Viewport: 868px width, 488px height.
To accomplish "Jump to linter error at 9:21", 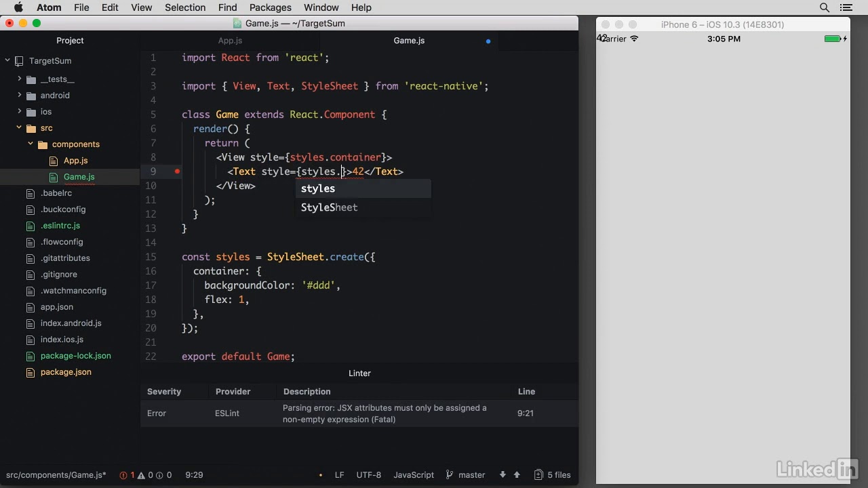I will point(526,413).
